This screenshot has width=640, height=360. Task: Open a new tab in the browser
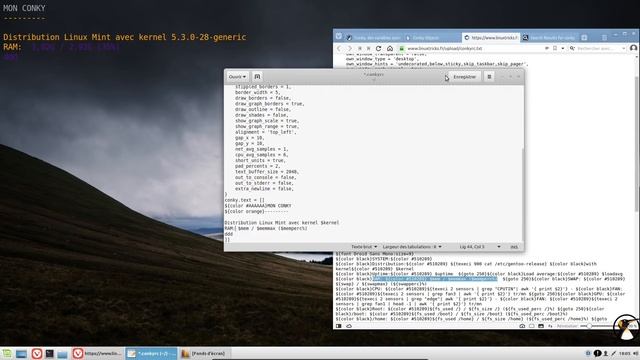click(584, 38)
